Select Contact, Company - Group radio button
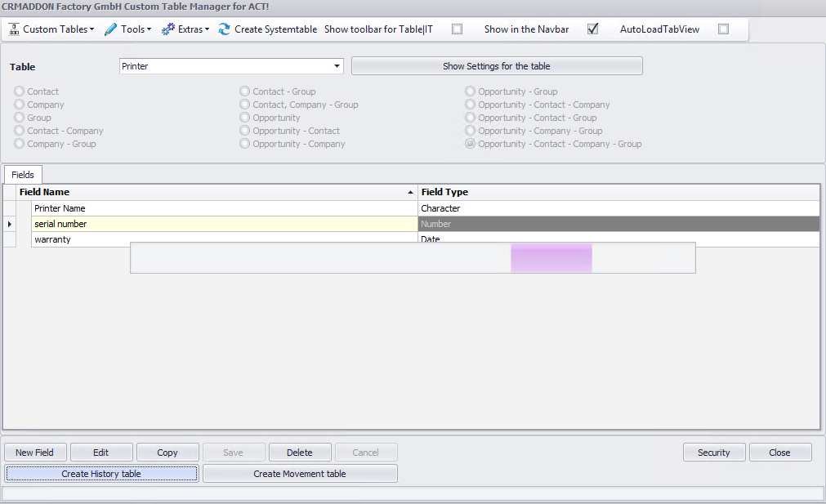 click(x=244, y=105)
